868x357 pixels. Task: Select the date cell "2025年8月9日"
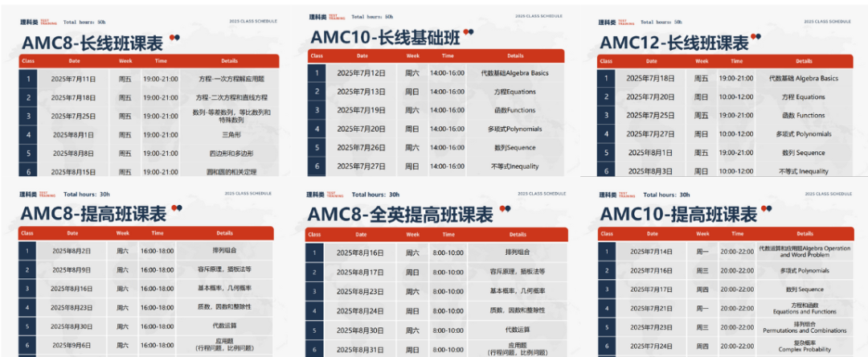[72, 270]
